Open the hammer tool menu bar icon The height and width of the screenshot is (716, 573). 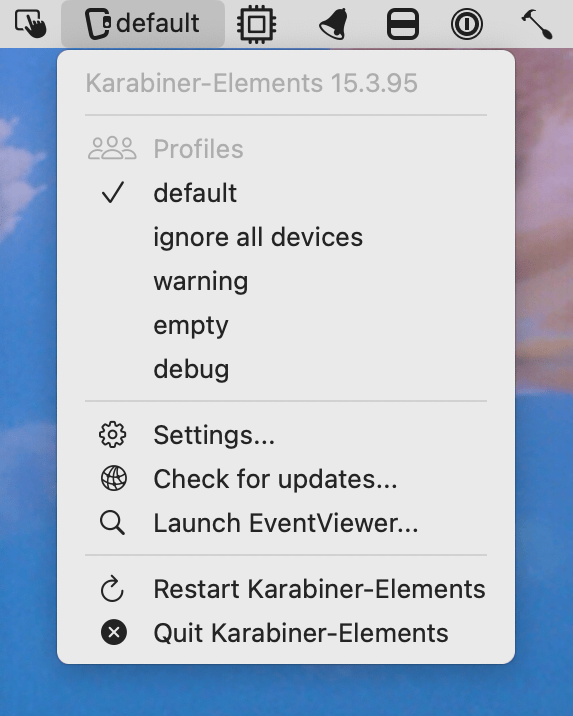[537, 24]
